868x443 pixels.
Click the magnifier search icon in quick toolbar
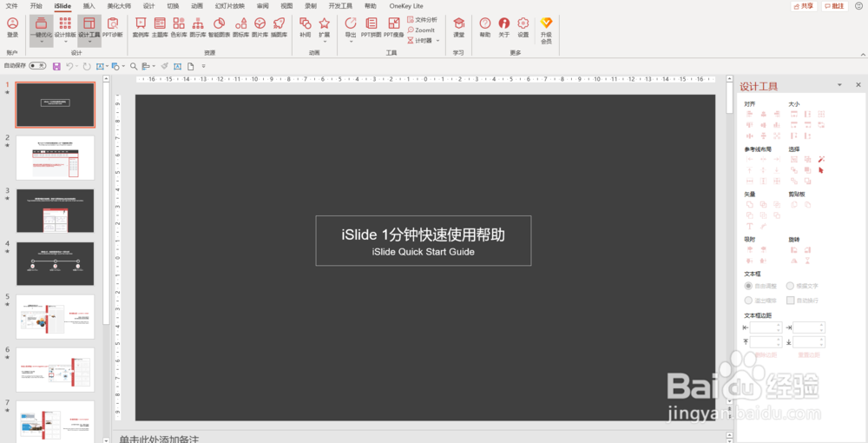134,66
